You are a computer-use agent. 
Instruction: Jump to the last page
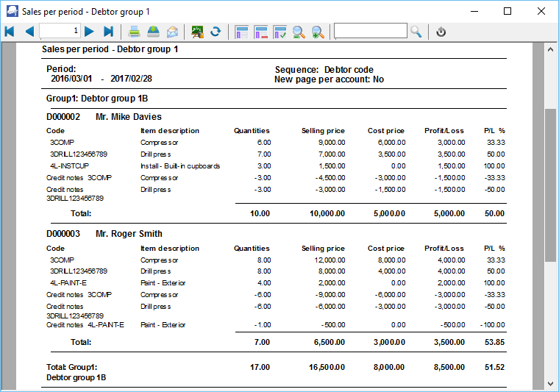[x=108, y=32]
